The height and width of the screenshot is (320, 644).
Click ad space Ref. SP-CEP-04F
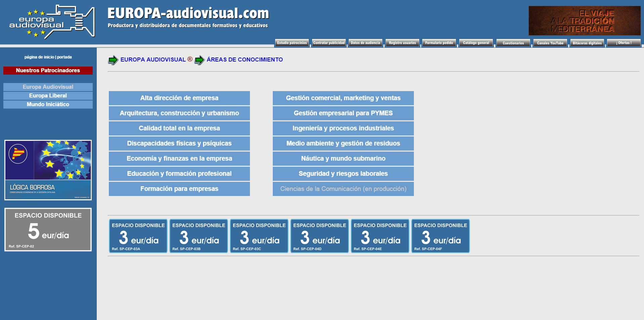[x=440, y=236]
